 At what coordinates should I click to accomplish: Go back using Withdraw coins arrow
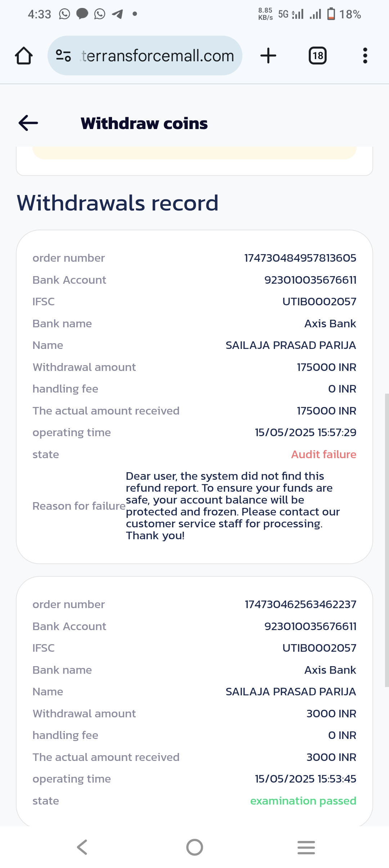(x=28, y=123)
